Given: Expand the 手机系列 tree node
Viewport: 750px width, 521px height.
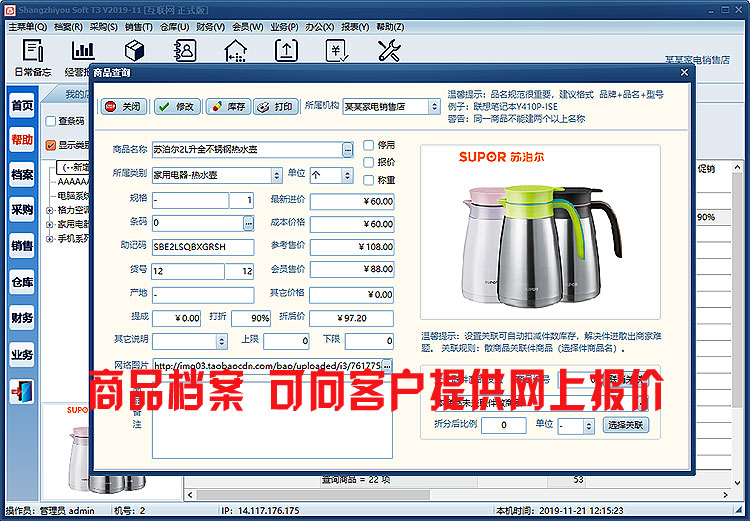Looking at the screenshot, I should [49, 238].
